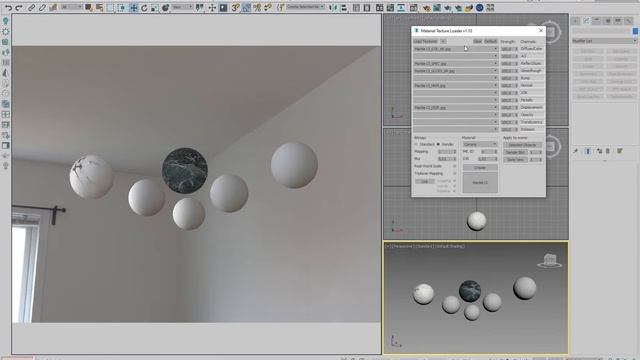
Task: Click the Redo arrow in the main toolbar
Action: 19,7
